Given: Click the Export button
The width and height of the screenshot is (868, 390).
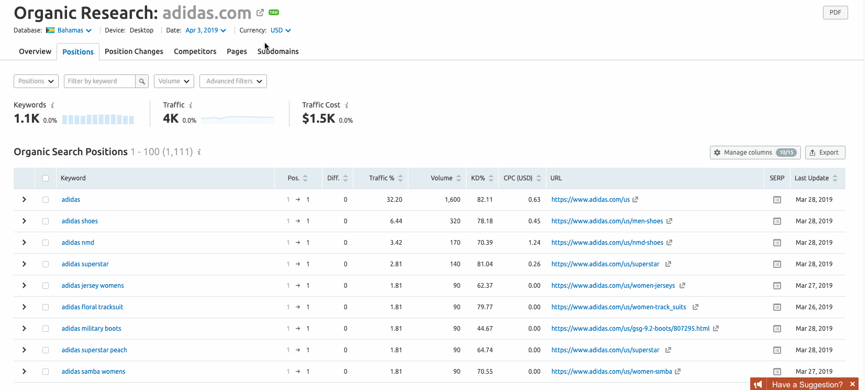Looking at the screenshot, I should coord(825,153).
